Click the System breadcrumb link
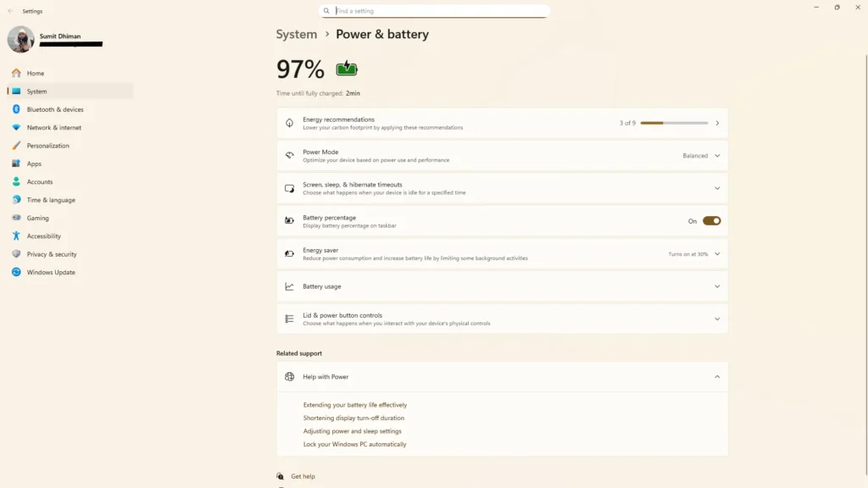The image size is (868, 488). pyautogui.click(x=297, y=35)
